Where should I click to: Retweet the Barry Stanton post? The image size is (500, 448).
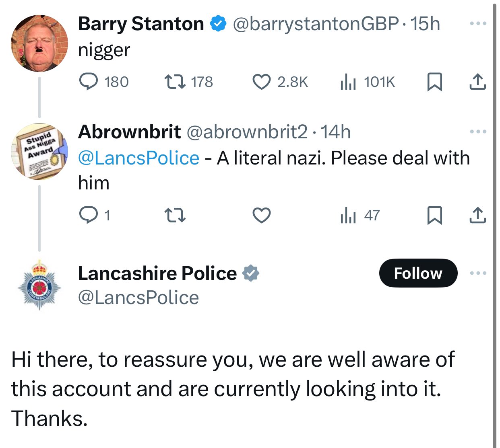tap(176, 82)
